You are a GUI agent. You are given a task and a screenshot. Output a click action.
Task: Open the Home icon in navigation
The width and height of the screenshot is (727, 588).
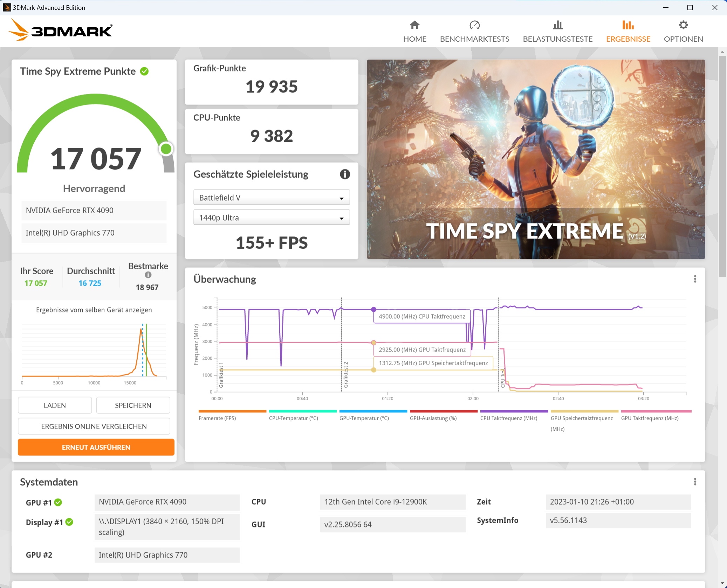coord(414,25)
